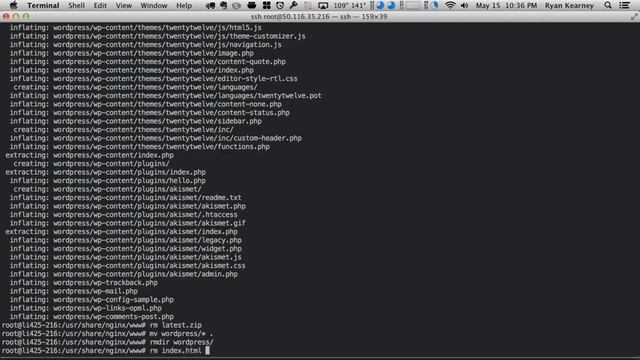
Task: Click the temperature reading 109° 141°
Action: [x=349, y=5]
